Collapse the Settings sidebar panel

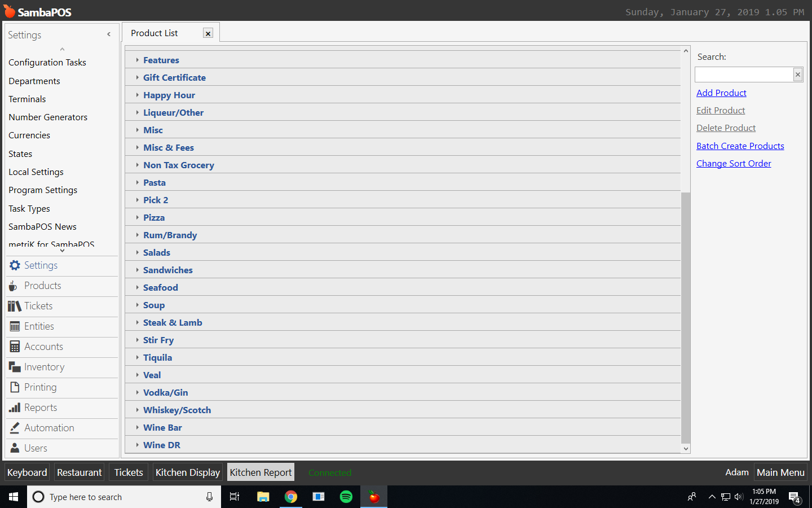pos(109,34)
